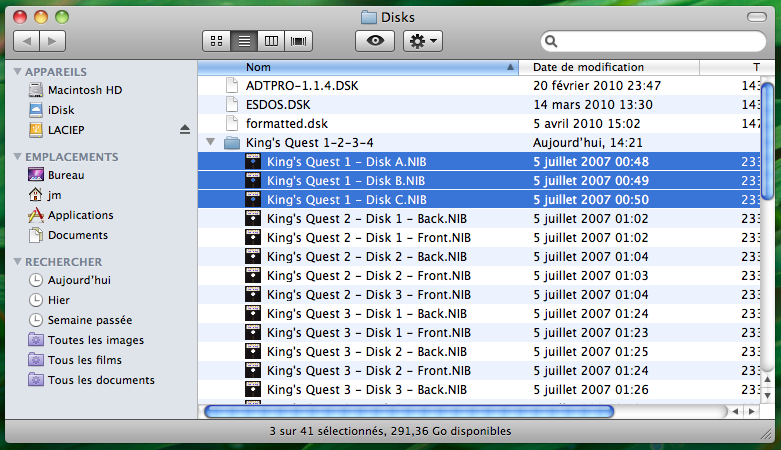Eject the LACIEP drive
Viewport: 781px width, 450px height.
[185, 130]
